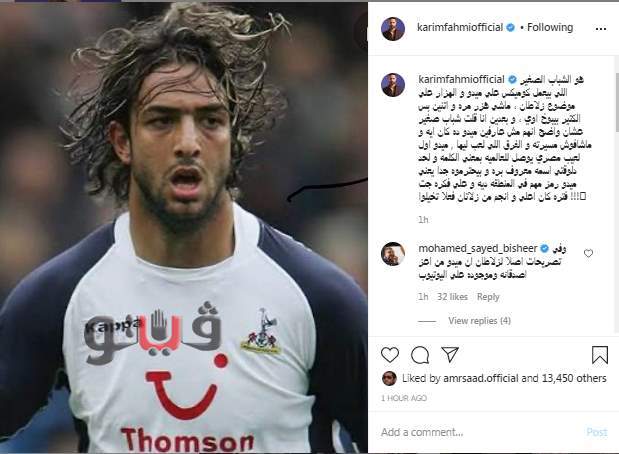Image resolution: width=619 pixels, height=454 pixels.
Task: Open the three-dots more options menu
Action: (x=600, y=29)
